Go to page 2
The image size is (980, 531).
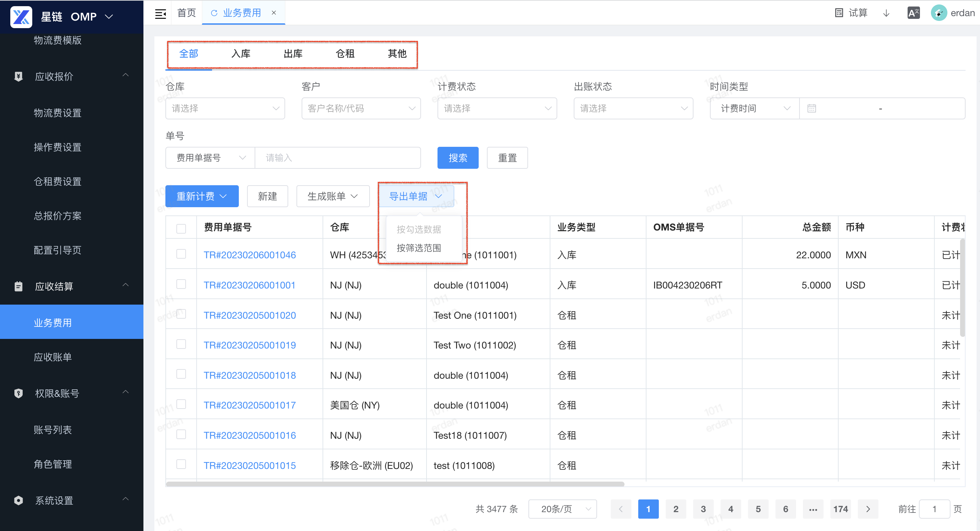676,509
